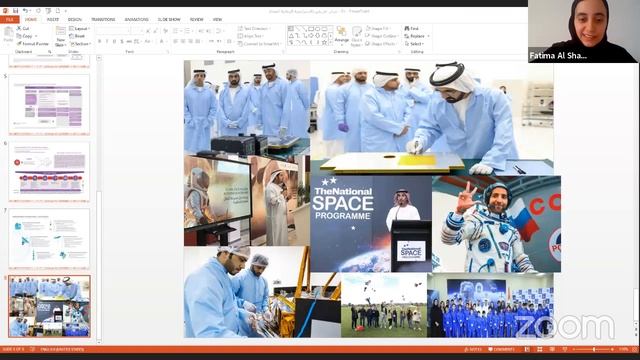This screenshot has height=360, width=640.
Task: Activate the Format Painter tool
Action: (33, 44)
